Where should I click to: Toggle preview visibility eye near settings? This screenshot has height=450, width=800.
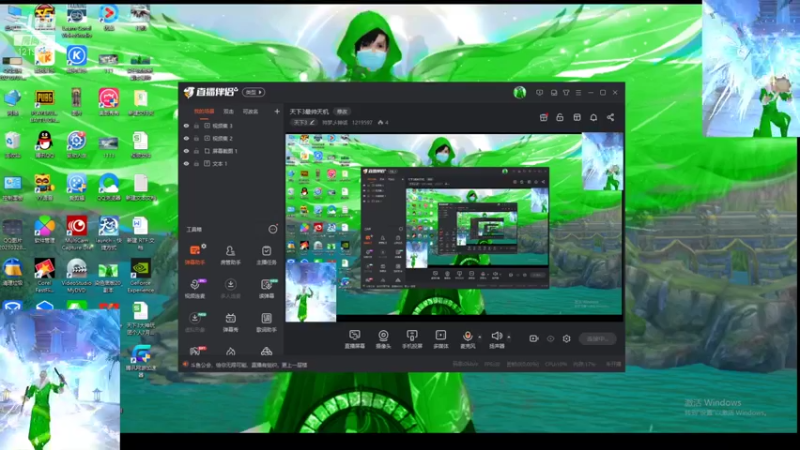[x=550, y=339]
